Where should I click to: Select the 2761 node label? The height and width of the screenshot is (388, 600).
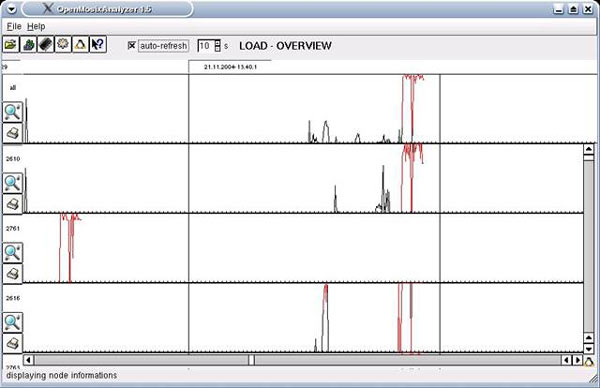[x=13, y=228]
